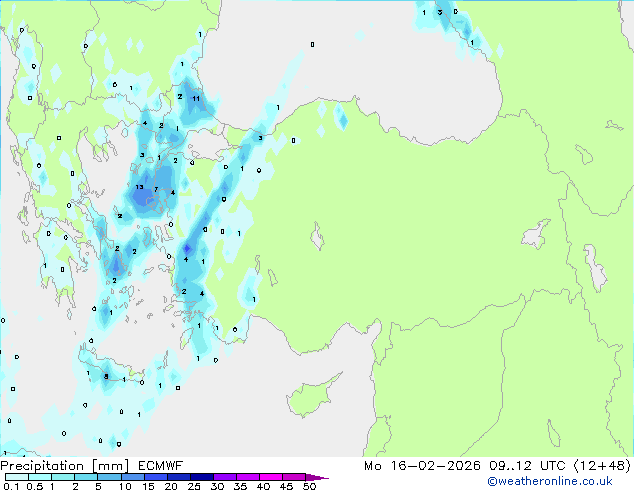Pick the 10–15 mm legend swatch
This screenshot has height=490, width=634.
pos(132,477)
